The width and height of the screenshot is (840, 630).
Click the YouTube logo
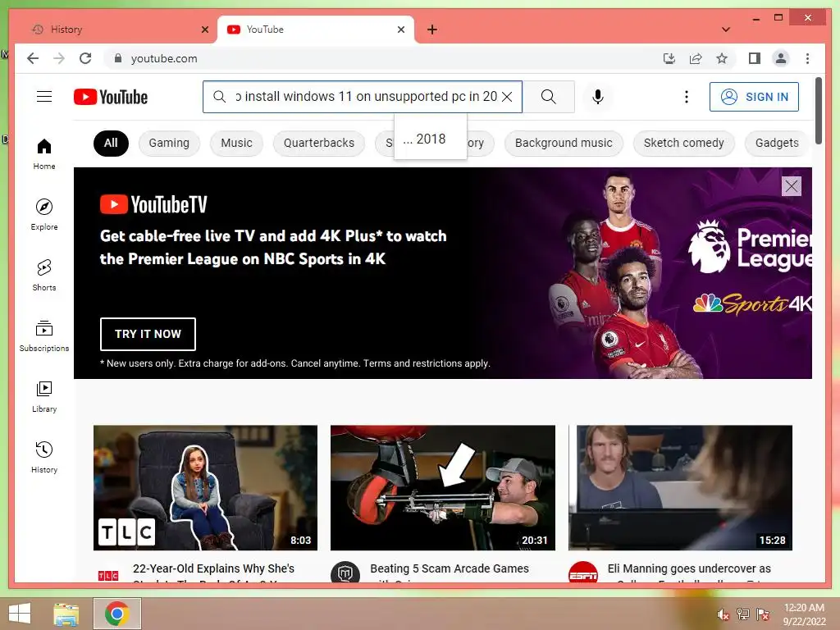[x=111, y=97]
